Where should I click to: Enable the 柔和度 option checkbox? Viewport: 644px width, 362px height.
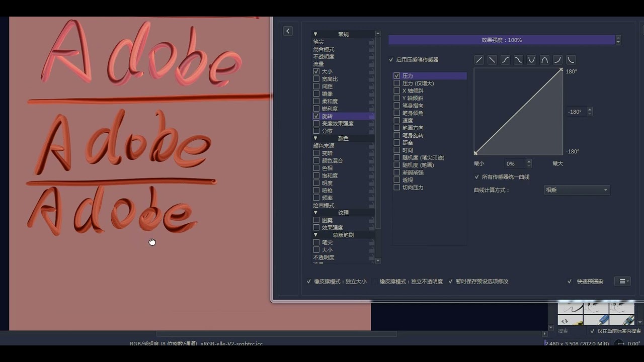(316, 101)
